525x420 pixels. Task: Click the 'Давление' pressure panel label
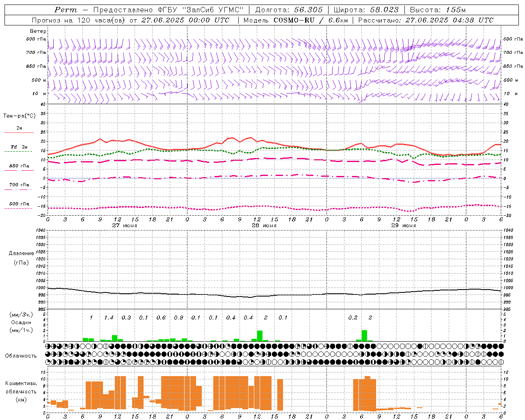(x=21, y=253)
